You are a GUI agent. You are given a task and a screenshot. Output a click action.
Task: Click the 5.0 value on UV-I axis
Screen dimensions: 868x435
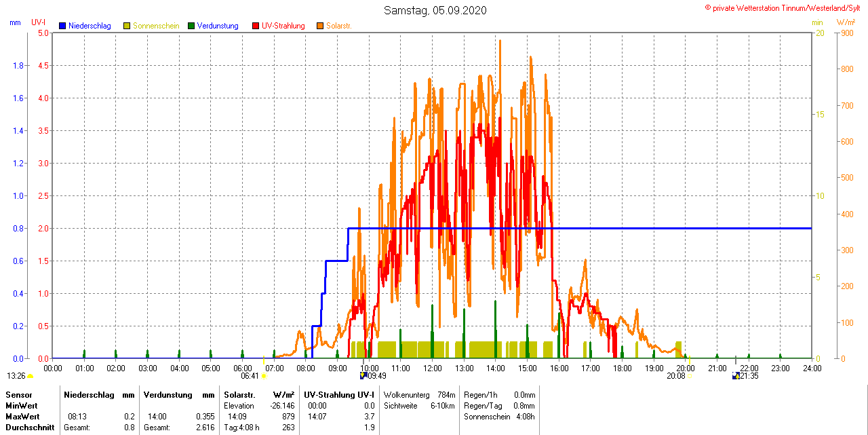(43, 33)
